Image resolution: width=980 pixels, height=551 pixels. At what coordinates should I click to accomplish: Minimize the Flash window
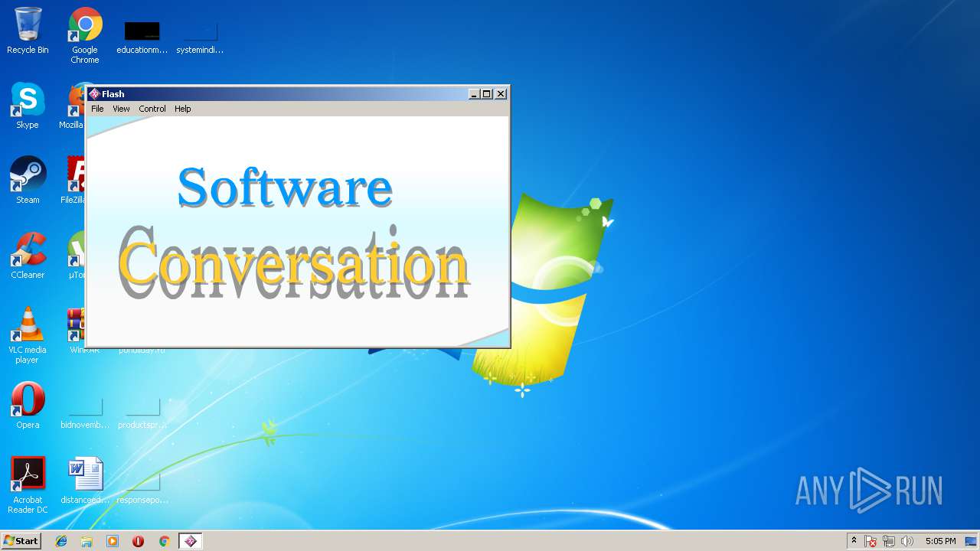click(474, 94)
